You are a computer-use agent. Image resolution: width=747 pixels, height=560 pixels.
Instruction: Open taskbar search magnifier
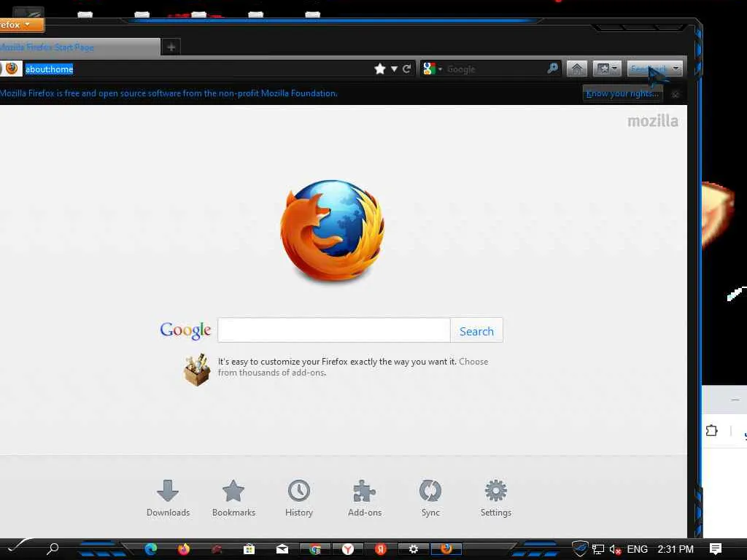(x=53, y=548)
